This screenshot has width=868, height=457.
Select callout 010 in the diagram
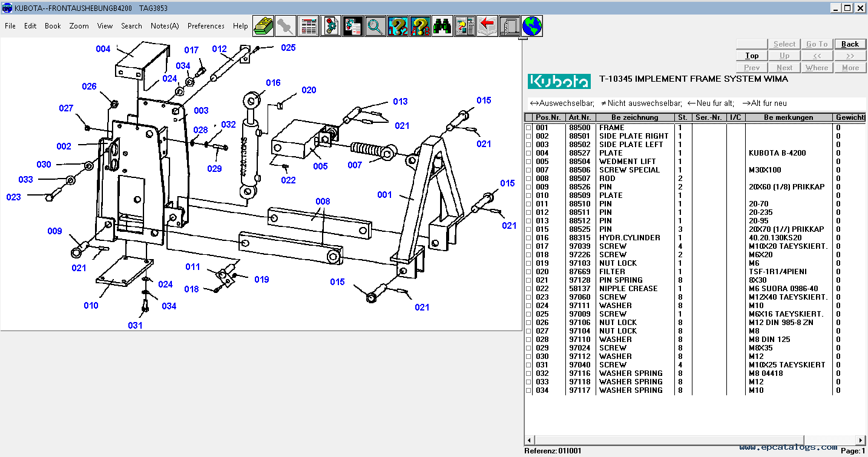click(x=91, y=305)
